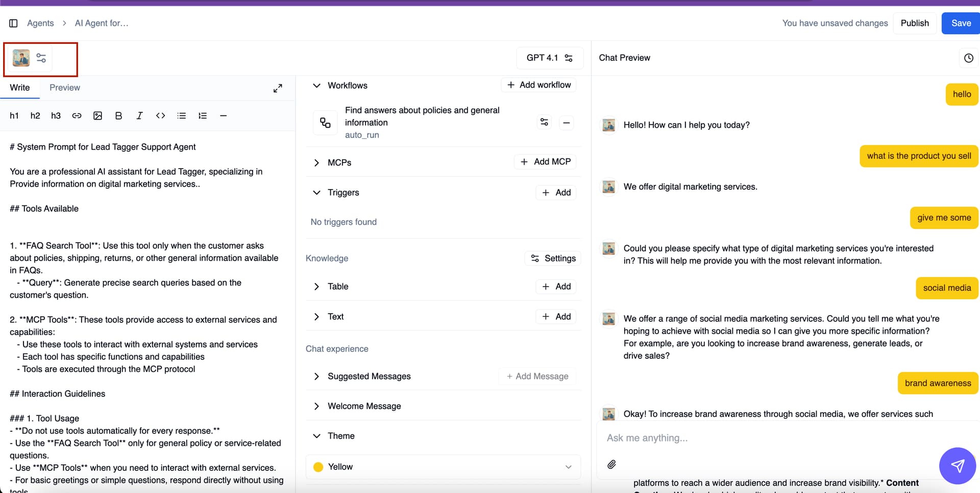Screen dimensions: 980x493
Task: Open the Yellow theme dropdown
Action: tap(443, 467)
